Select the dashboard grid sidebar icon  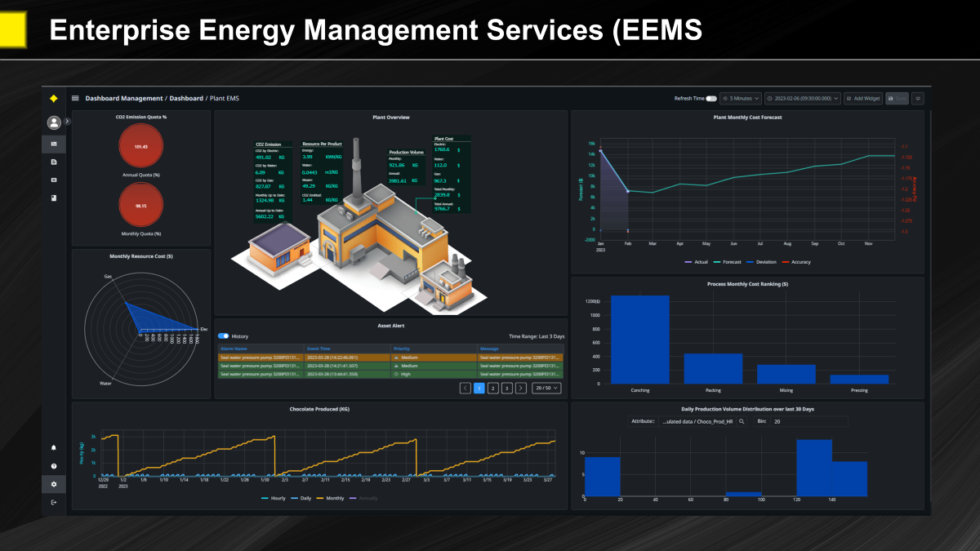point(54,144)
